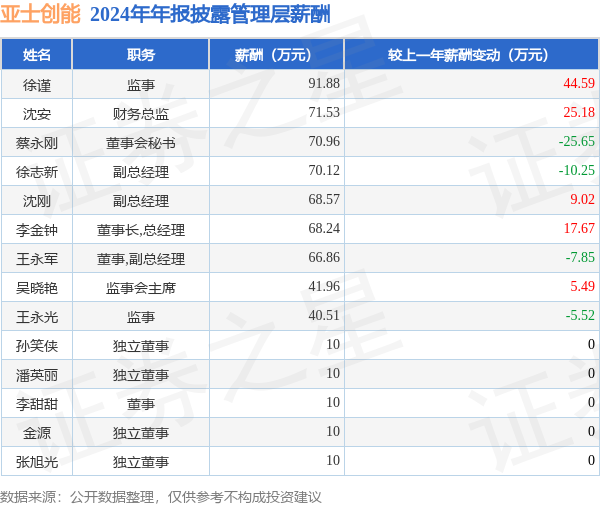The width and height of the screenshot is (600, 506).
Task: Click the change value 17.67
Action: (579, 229)
